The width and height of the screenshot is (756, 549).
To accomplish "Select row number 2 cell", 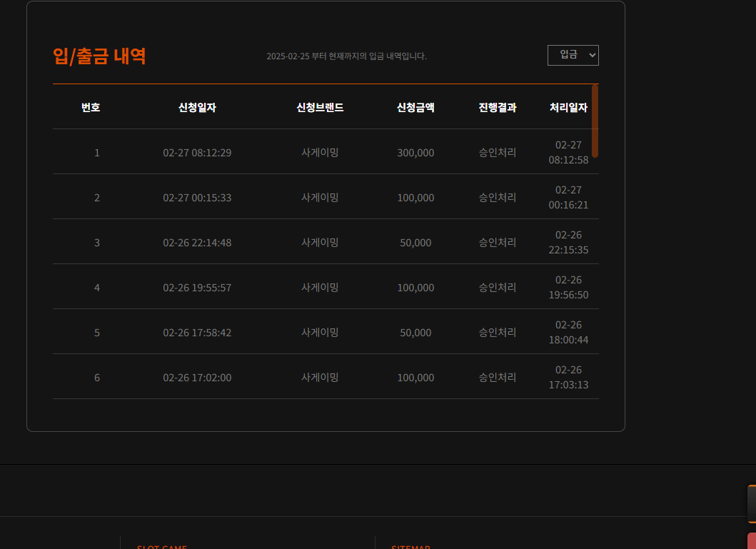I will [x=97, y=198].
